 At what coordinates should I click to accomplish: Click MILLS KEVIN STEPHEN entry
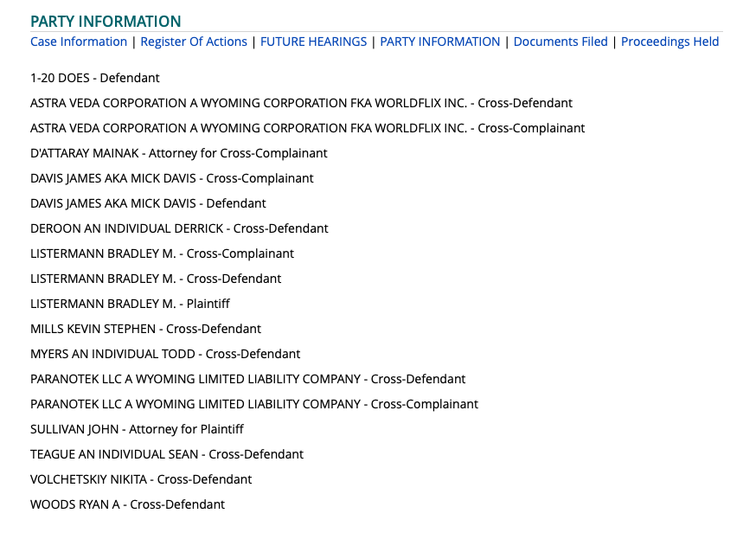(145, 329)
